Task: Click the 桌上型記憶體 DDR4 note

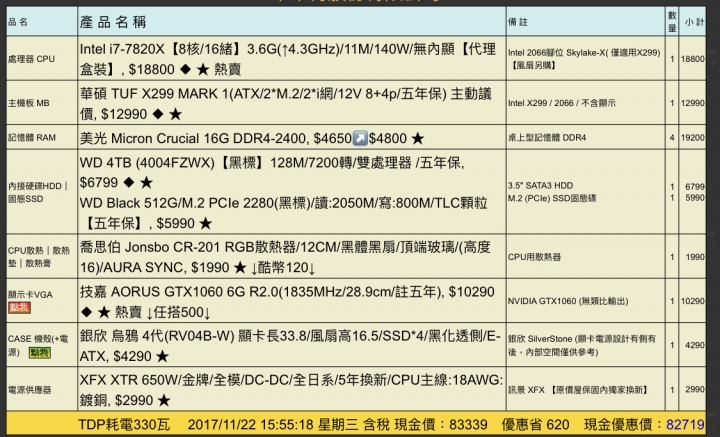Action: click(x=547, y=137)
